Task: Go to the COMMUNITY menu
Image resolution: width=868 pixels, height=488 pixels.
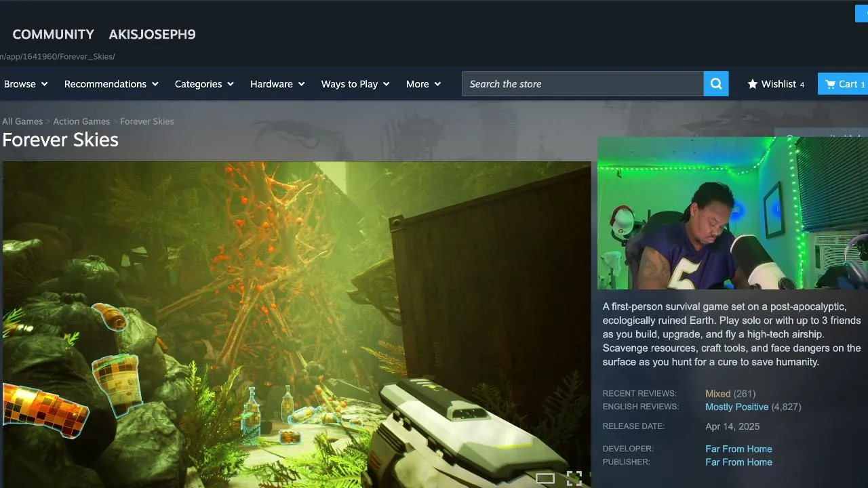Action: pos(54,35)
